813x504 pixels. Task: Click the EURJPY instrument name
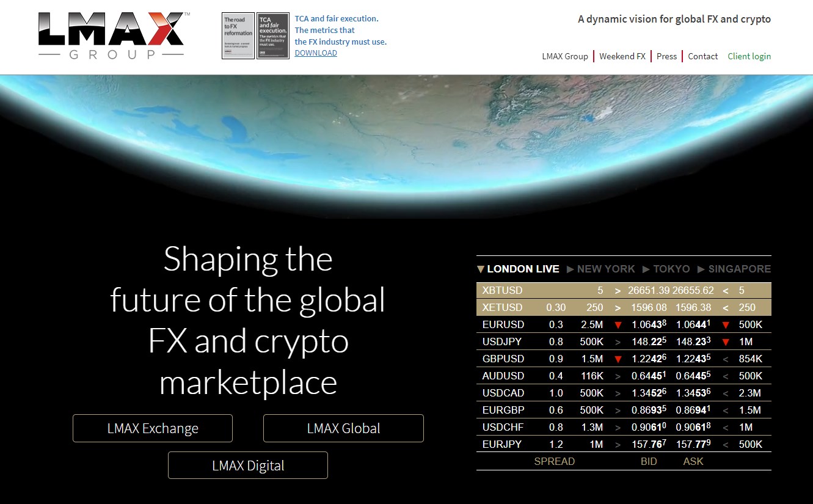coord(503,444)
